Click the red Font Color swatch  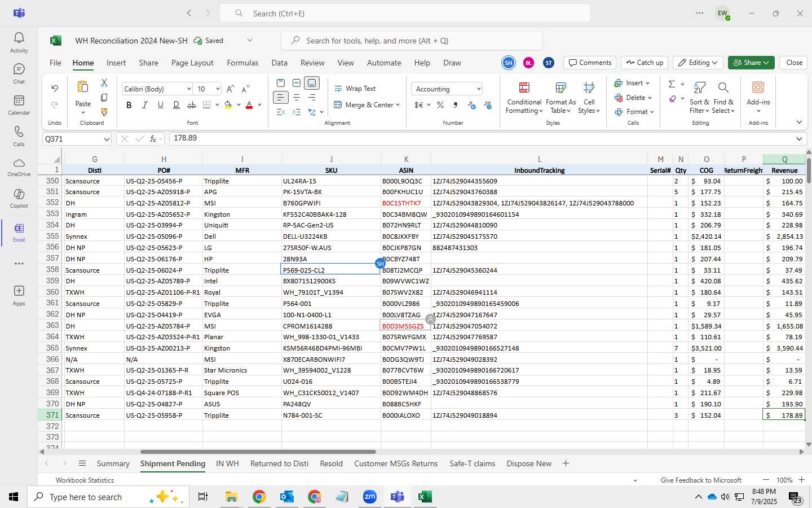(x=249, y=105)
